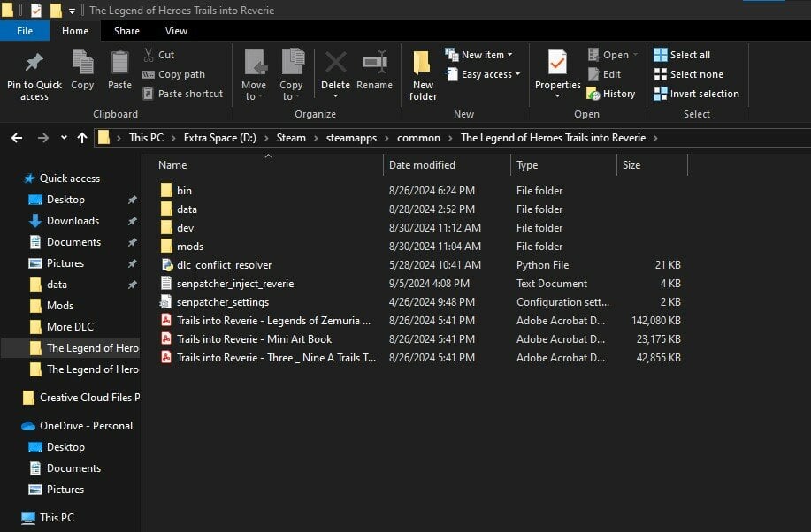Go up one folder level
811x532 pixels.
click(x=81, y=138)
